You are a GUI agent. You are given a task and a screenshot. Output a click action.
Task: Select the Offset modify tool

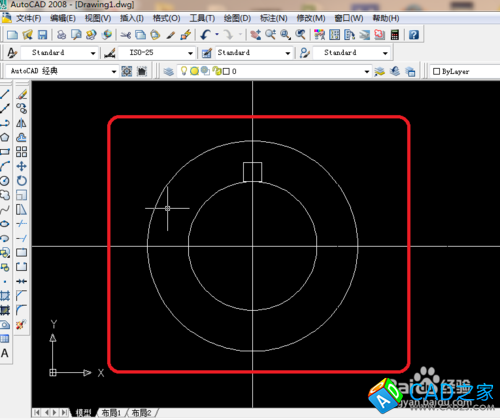tap(21, 137)
